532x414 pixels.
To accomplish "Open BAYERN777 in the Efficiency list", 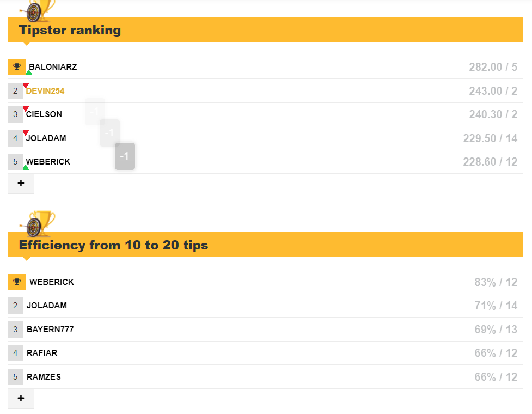I will pos(50,330).
